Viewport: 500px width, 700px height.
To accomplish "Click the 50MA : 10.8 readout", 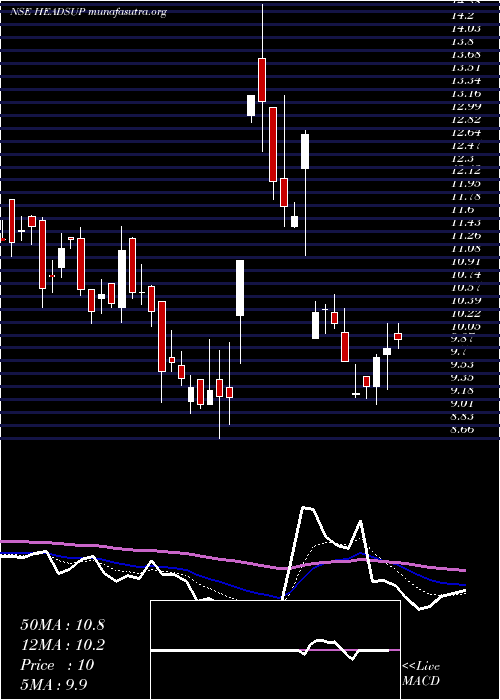I will point(62,625).
